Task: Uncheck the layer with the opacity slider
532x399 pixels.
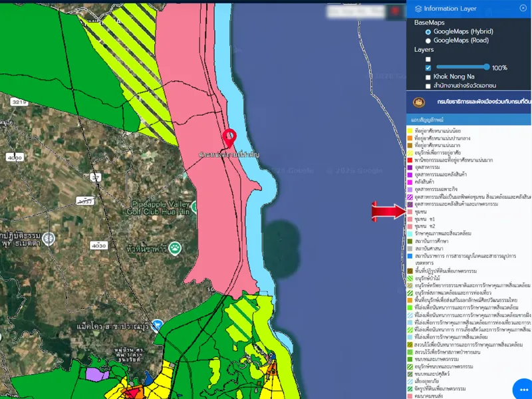Action: (x=428, y=68)
